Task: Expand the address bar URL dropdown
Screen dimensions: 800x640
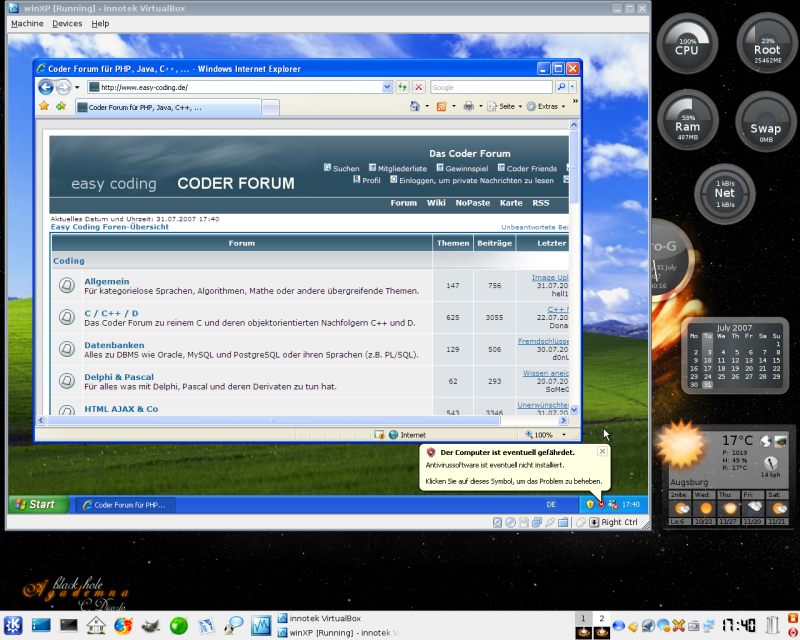Action: click(386, 87)
